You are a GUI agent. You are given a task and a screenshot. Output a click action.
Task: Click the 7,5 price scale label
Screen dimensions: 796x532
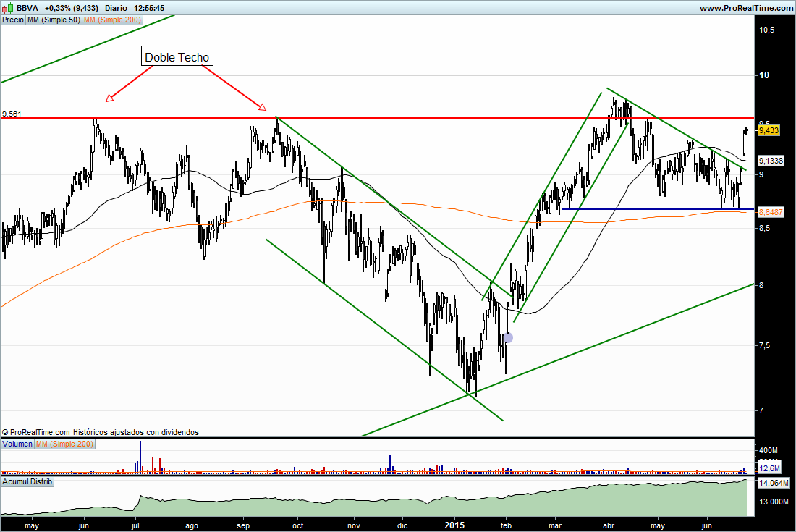pyautogui.click(x=765, y=346)
